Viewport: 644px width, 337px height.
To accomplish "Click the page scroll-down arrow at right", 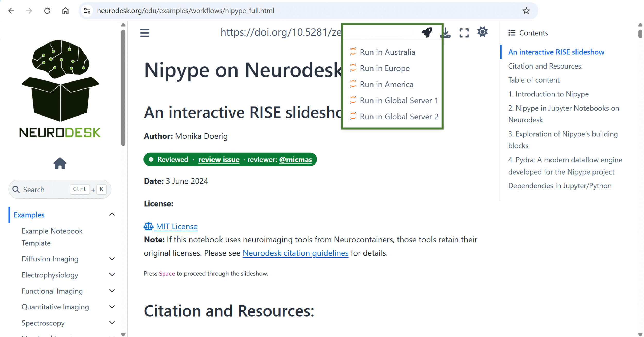I will coord(640,334).
